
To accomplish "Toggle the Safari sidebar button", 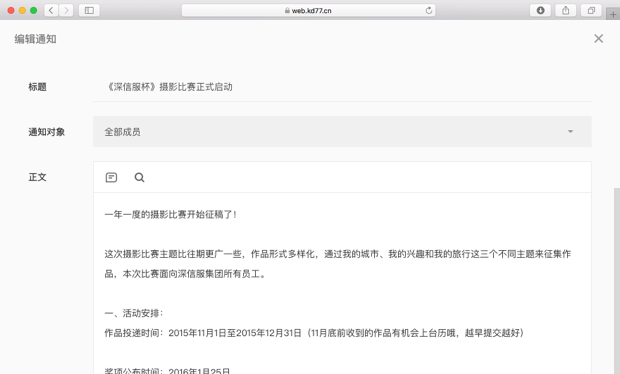I will pyautogui.click(x=89, y=10).
